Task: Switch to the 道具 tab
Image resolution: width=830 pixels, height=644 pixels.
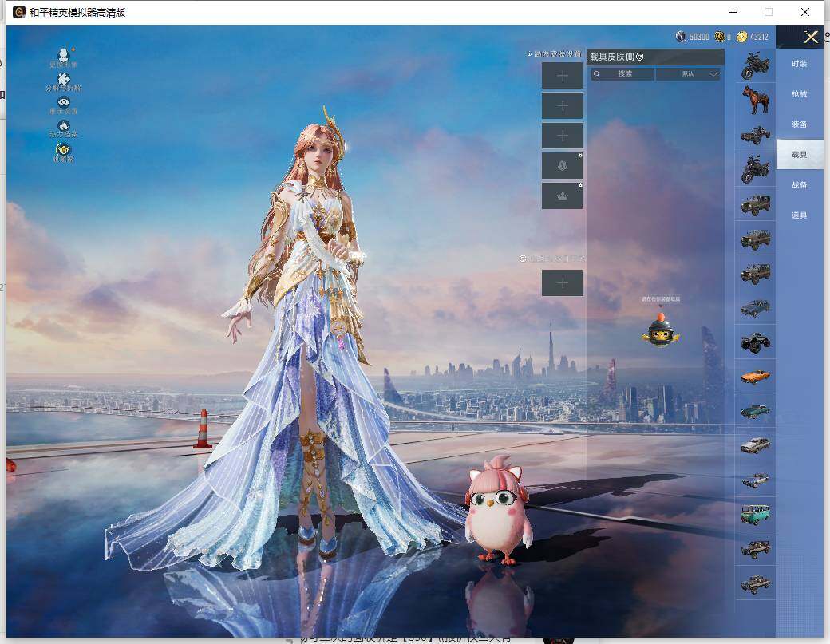Action: 800,215
